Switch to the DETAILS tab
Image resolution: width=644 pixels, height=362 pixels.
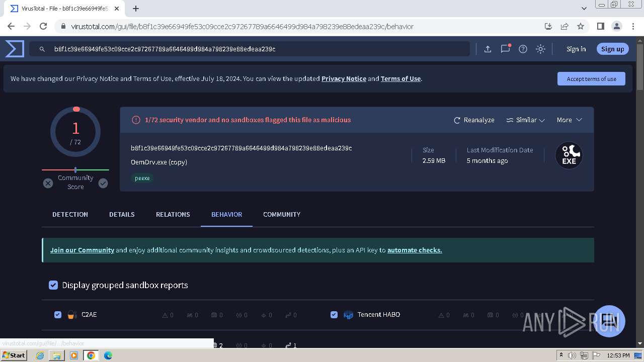point(122,214)
